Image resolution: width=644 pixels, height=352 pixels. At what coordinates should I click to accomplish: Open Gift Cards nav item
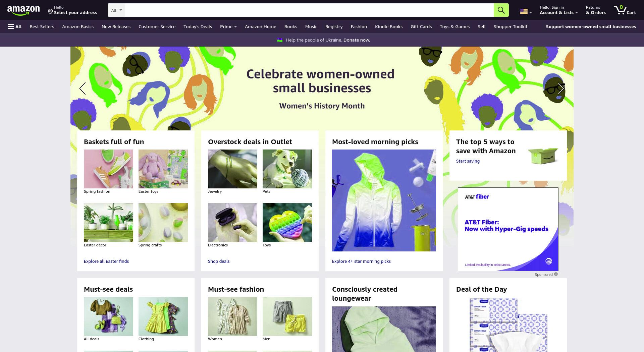click(x=421, y=26)
